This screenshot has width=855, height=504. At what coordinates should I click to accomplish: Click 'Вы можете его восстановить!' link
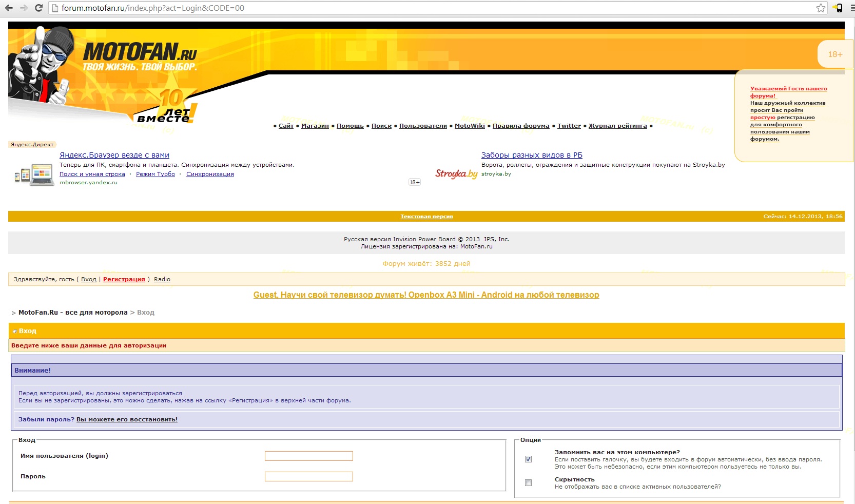pyautogui.click(x=127, y=419)
